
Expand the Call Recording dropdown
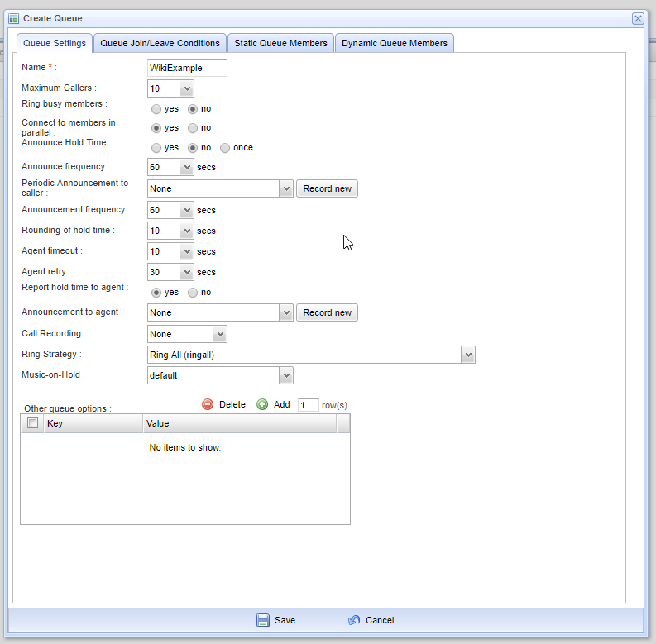(x=220, y=334)
